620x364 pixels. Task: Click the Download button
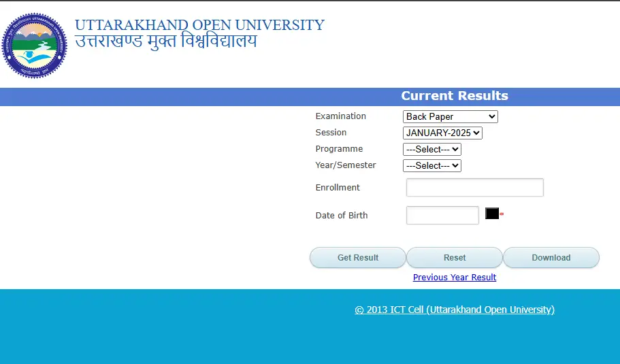click(551, 258)
